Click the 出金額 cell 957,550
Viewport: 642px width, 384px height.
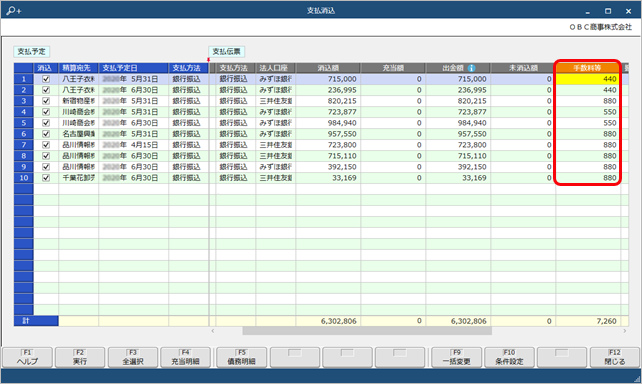pos(458,134)
